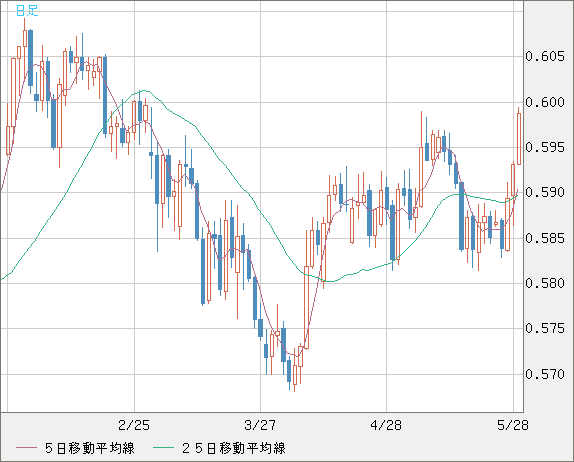This screenshot has width=574, height=462.
Task: Click the ２５日移動平均線 legend text
Action: coord(234,448)
